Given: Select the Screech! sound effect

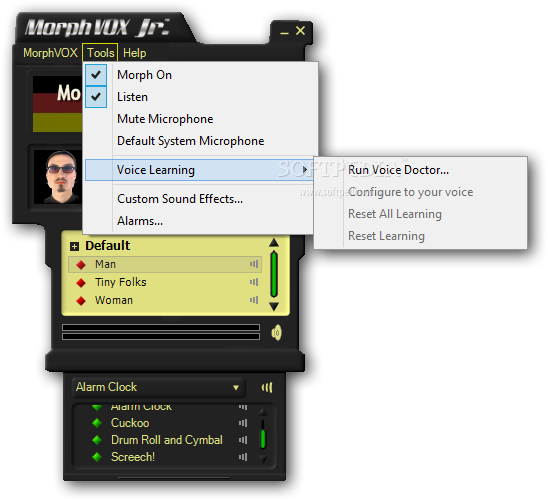Looking at the screenshot, I should [x=133, y=457].
